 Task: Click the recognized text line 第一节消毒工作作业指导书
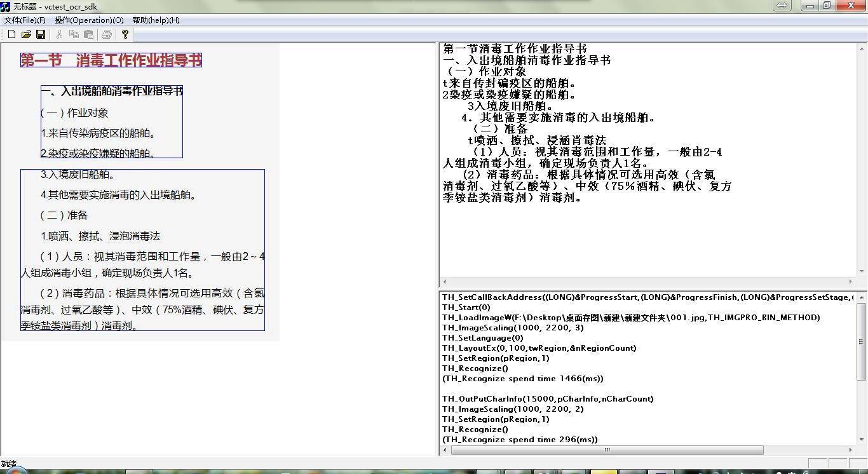click(515, 49)
